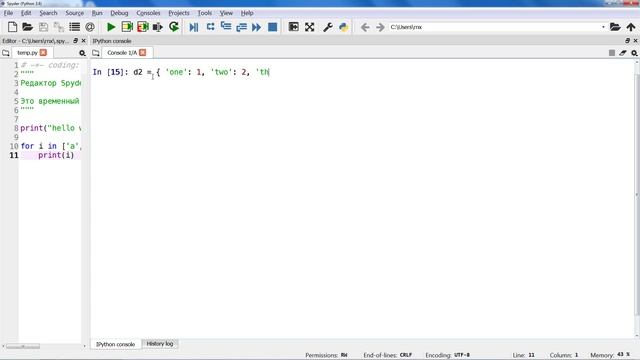This screenshot has width=640, height=360.
Task: Open the Help menu
Action: [x=247, y=13]
